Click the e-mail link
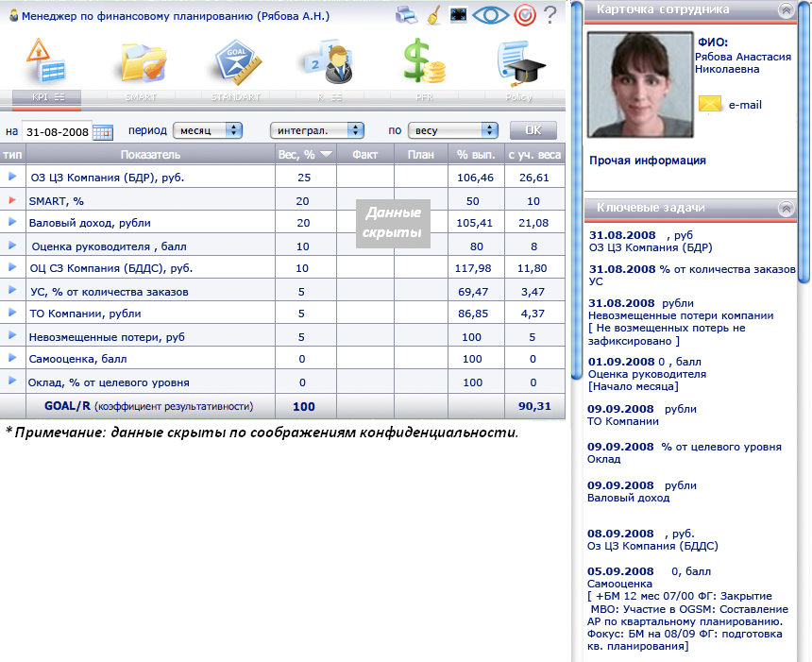This screenshot has width=812, height=662. pos(745,105)
